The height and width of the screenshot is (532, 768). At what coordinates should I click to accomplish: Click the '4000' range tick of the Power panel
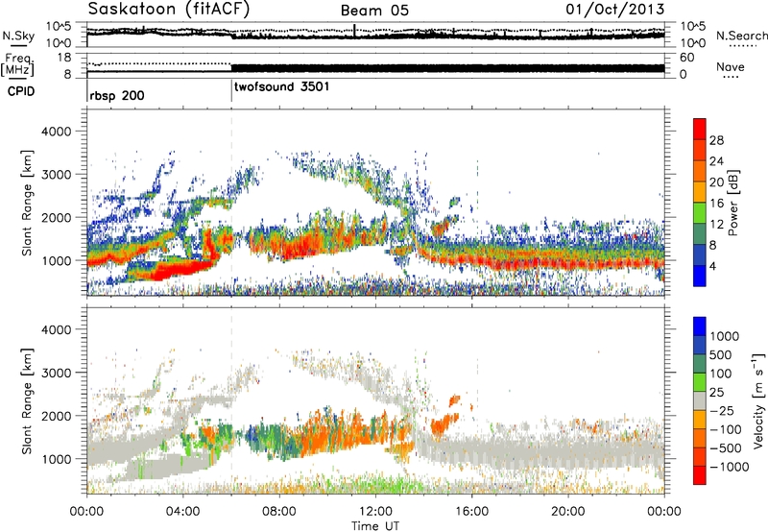[x=57, y=132]
